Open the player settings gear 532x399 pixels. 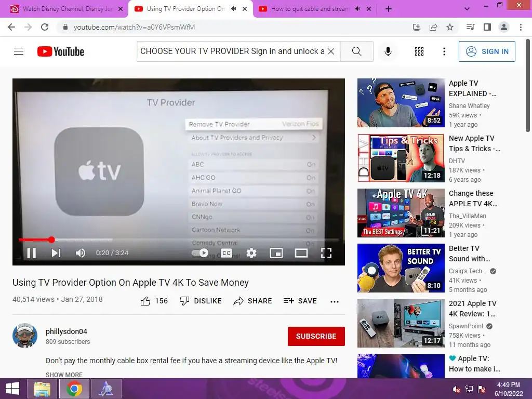251,253
